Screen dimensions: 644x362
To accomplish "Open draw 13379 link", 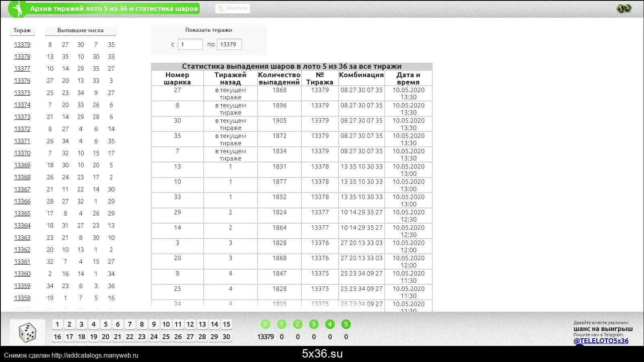I will point(22,45).
